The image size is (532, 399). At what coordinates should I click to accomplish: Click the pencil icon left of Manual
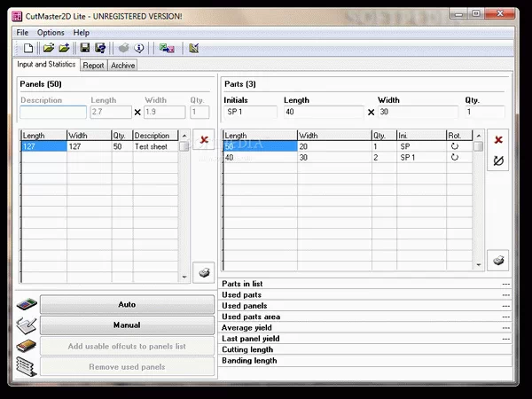point(27,325)
